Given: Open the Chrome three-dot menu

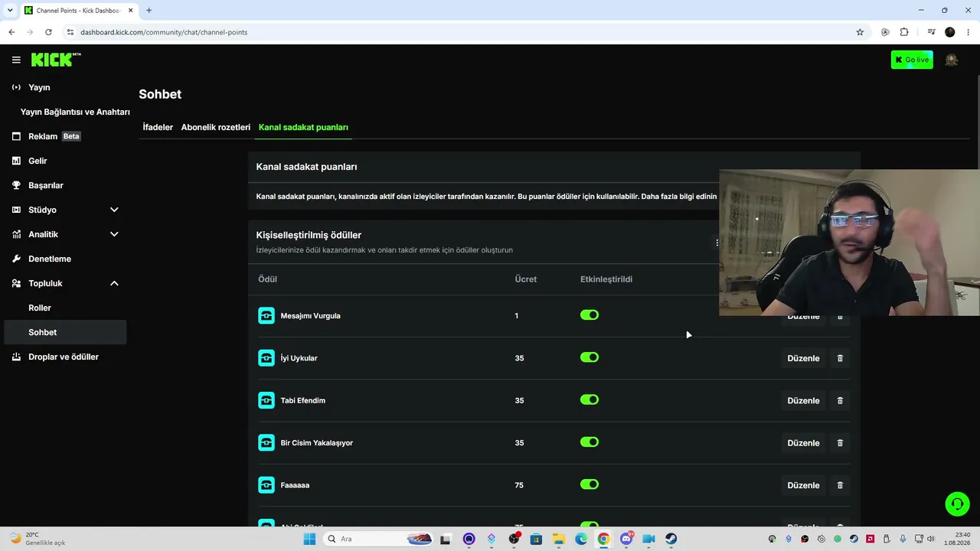Looking at the screenshot, I should tap(969, 32).
